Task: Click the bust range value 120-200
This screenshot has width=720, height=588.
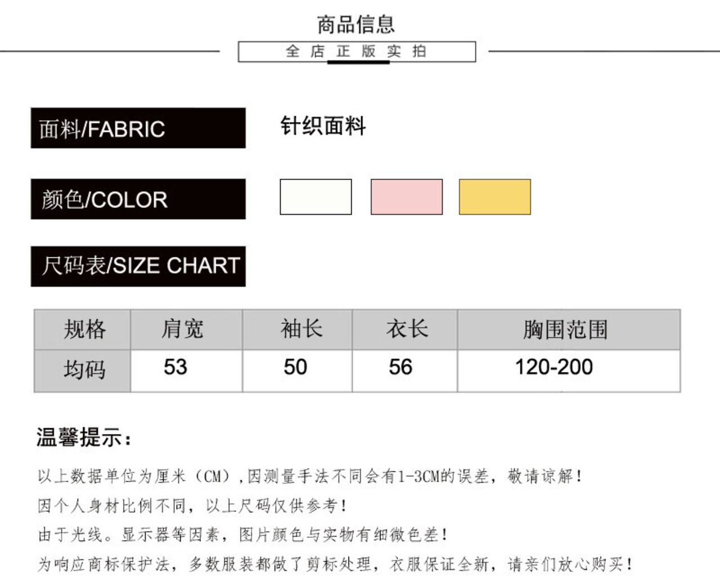Action: coord(554,368)
